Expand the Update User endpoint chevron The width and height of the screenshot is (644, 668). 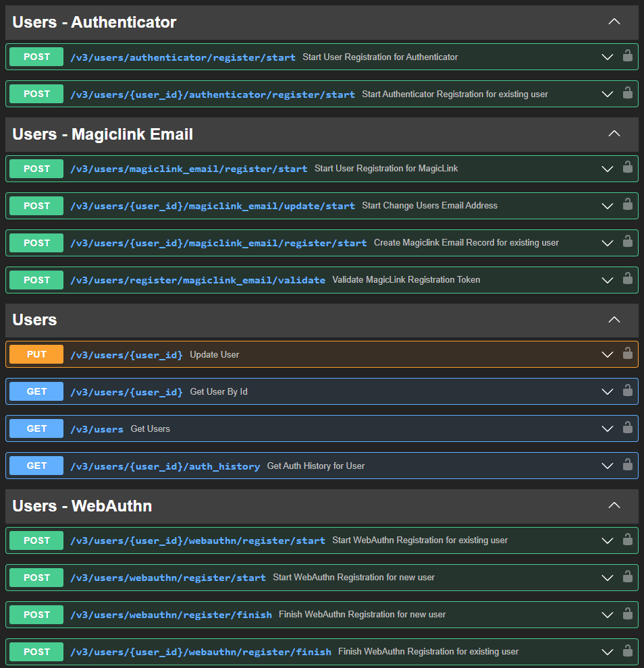pos(608,354)
